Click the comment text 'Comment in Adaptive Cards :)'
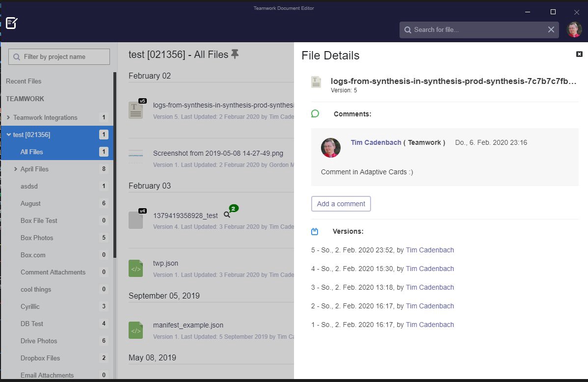Screen dimensions: 588x382 (367, 172)
